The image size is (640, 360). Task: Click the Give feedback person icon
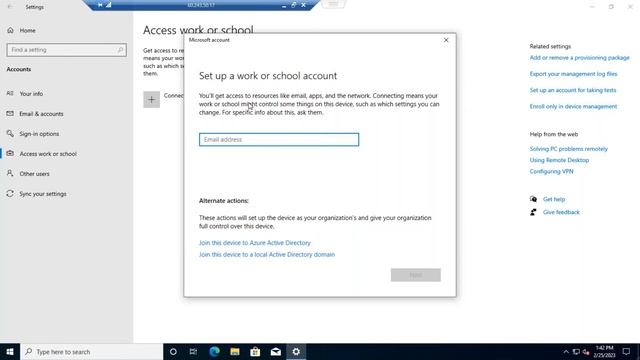tap(533, 212)
